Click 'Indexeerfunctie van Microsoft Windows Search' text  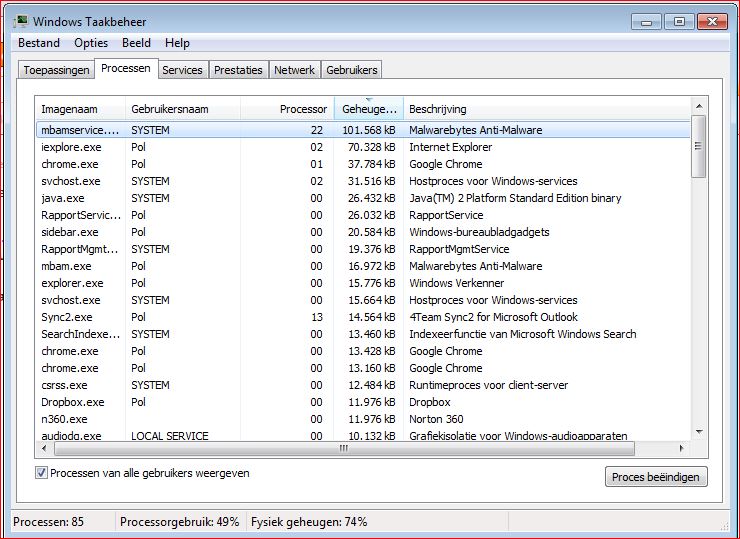click(x=522, y=334)
